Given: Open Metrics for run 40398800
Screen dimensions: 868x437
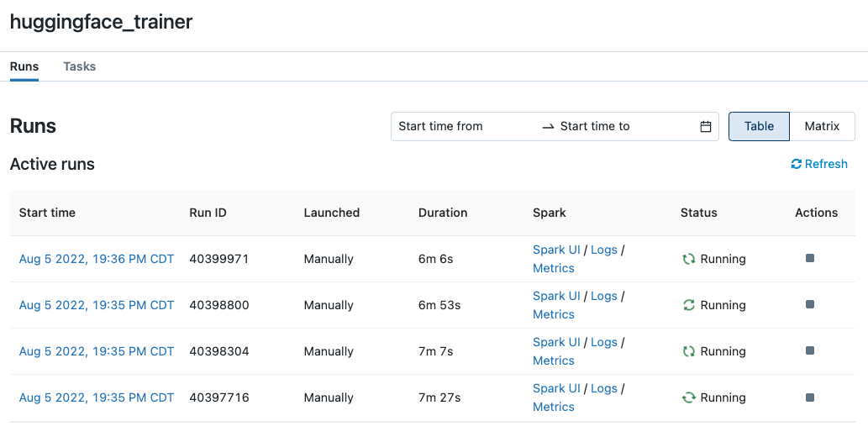Looking at the screenshot, I should tap(554, 314).
